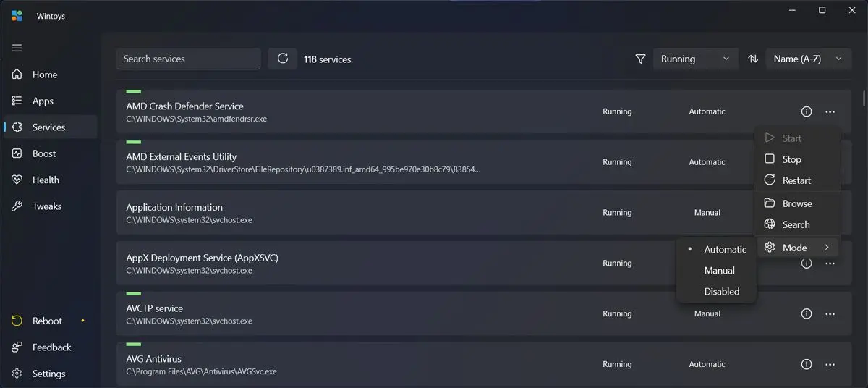Click the AVCTP service name
The height and width of the screenshot is (388, 868).
pos(154,308)
